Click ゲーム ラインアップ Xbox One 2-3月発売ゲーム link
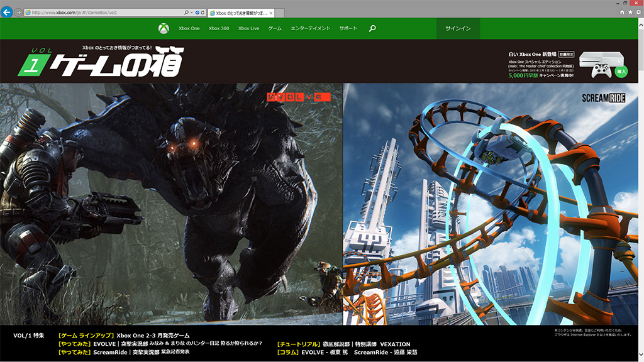This screenshot has height=362, width=644. (124, 336)
